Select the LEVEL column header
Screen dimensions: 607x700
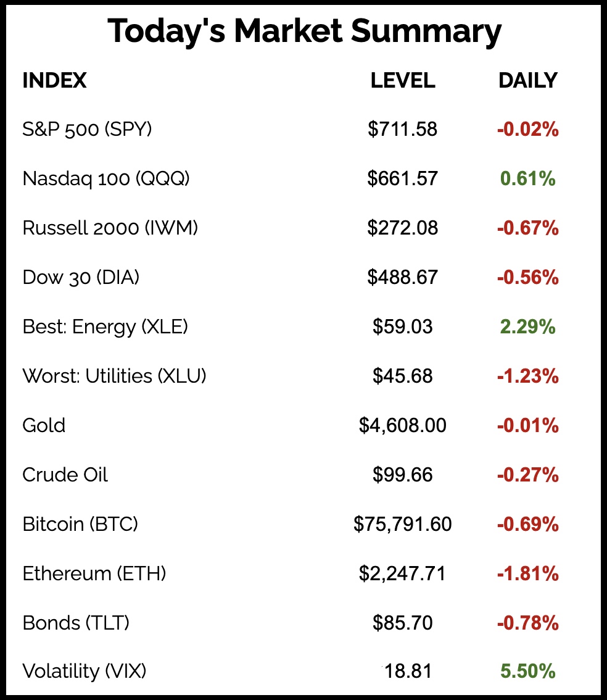[x=402, y=80]
